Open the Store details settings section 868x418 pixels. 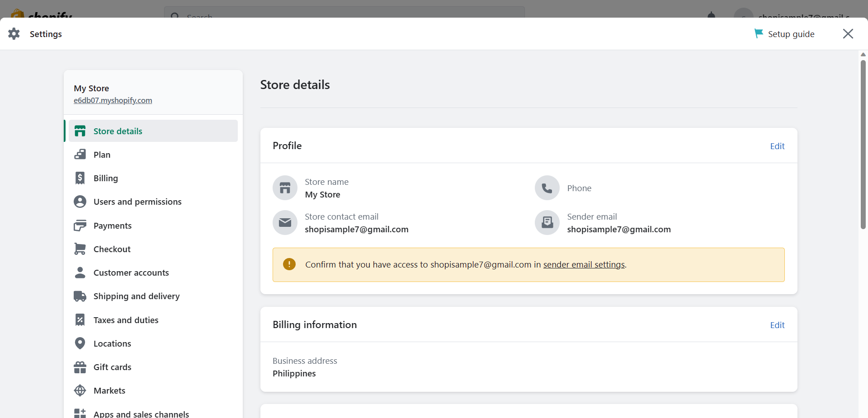153,131
